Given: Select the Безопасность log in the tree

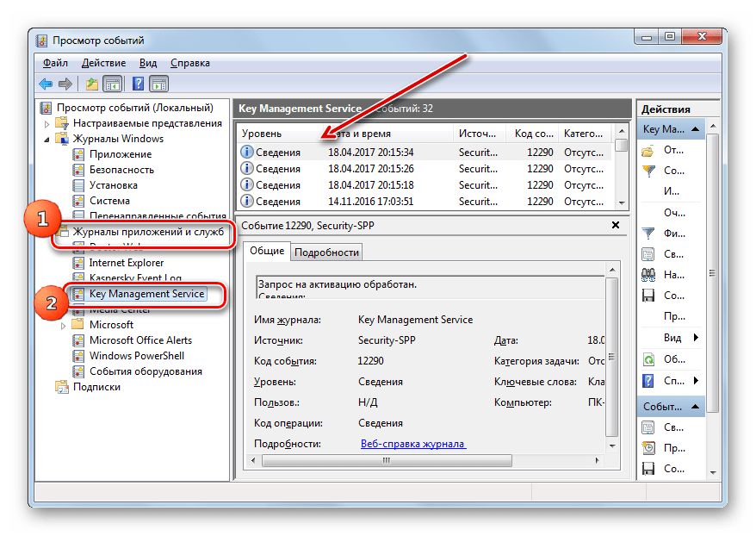Looking at the screenshot, I should 121,170.
